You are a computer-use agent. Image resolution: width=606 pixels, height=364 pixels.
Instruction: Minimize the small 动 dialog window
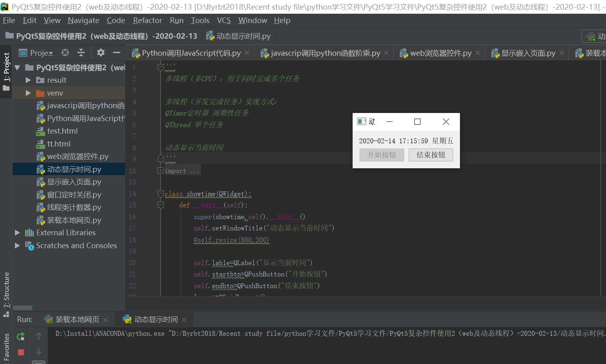[x=390, y=122]
